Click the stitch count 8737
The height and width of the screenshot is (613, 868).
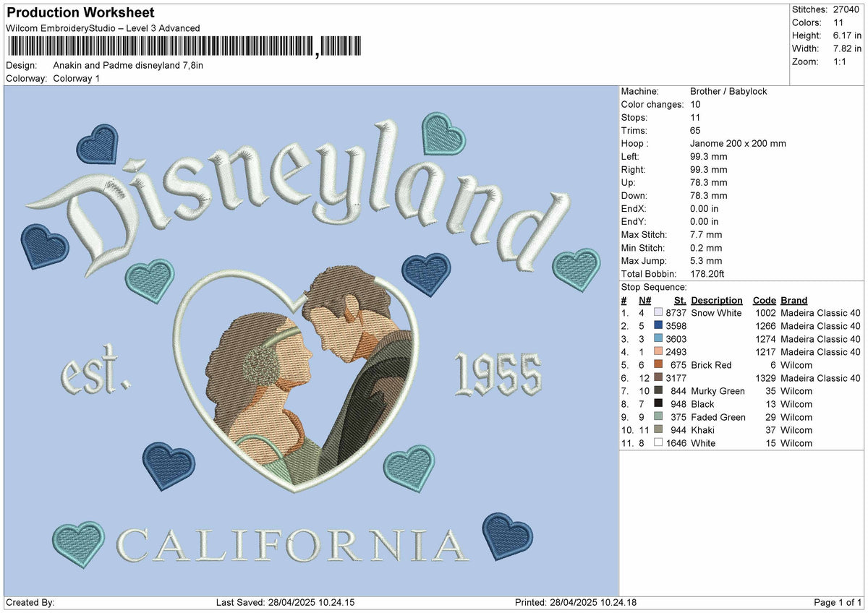(x=676, y=313)
